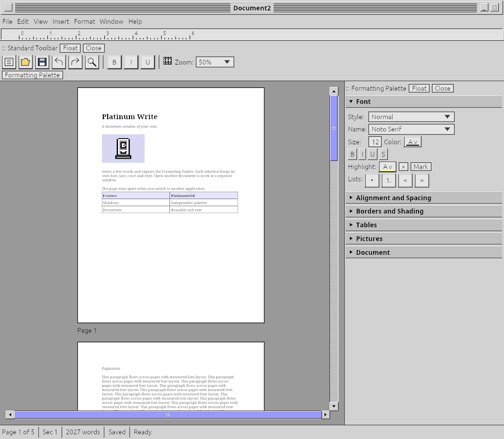Click 'Saved' indicator in status bar
Viewport: 504px width, 439px height.
(117, 432)
